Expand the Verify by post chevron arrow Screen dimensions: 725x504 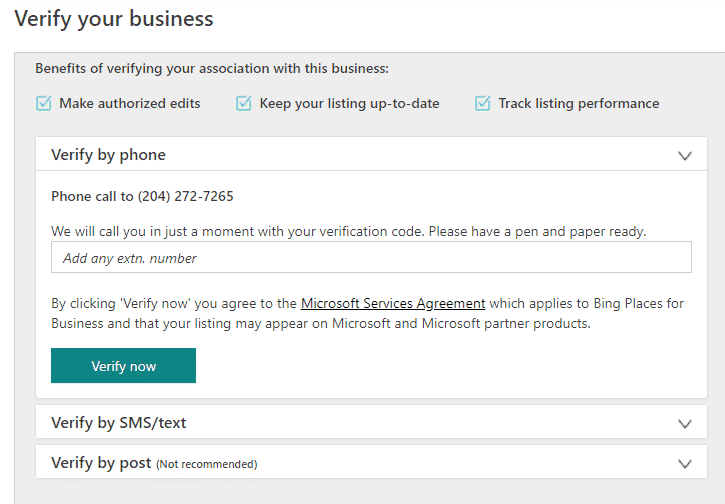pos(685,463)
